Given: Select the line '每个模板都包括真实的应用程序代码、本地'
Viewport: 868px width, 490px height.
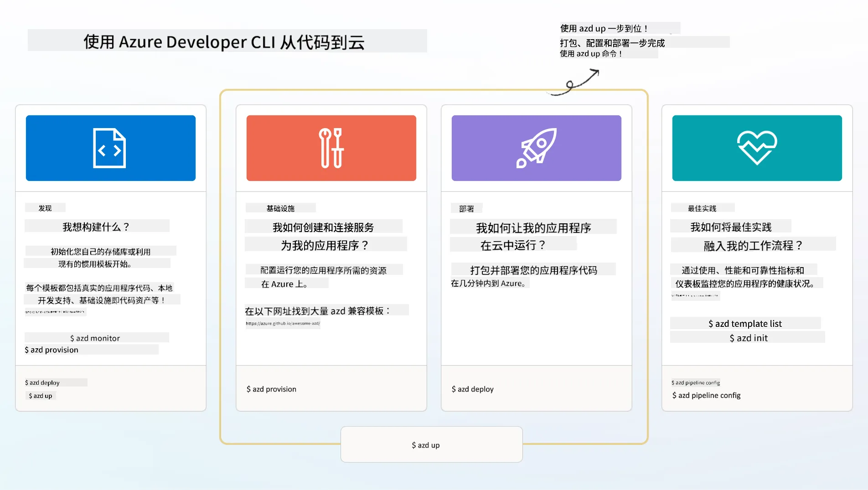Looking at the screenshot, I should click(x=99, y=288).
